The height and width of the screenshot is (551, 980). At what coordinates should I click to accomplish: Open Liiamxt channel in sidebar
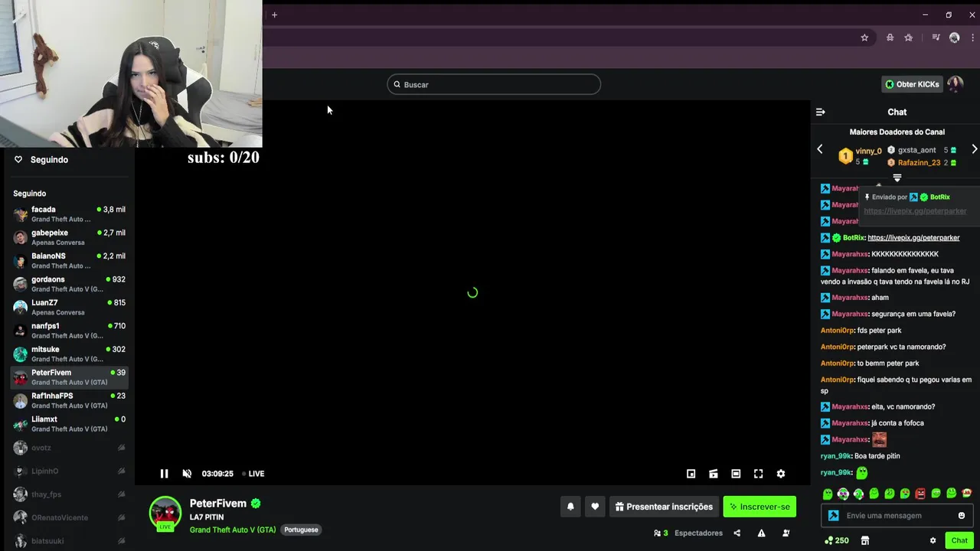pos(69,424)
